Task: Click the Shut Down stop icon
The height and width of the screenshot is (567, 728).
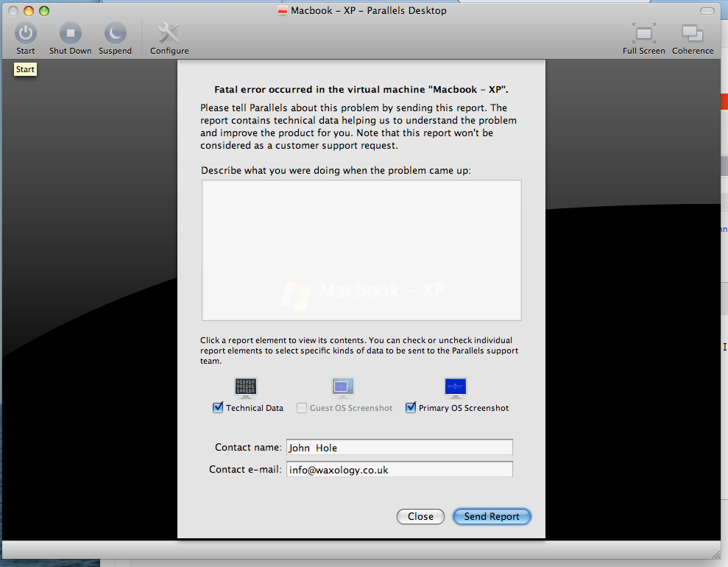Action: 71,33
